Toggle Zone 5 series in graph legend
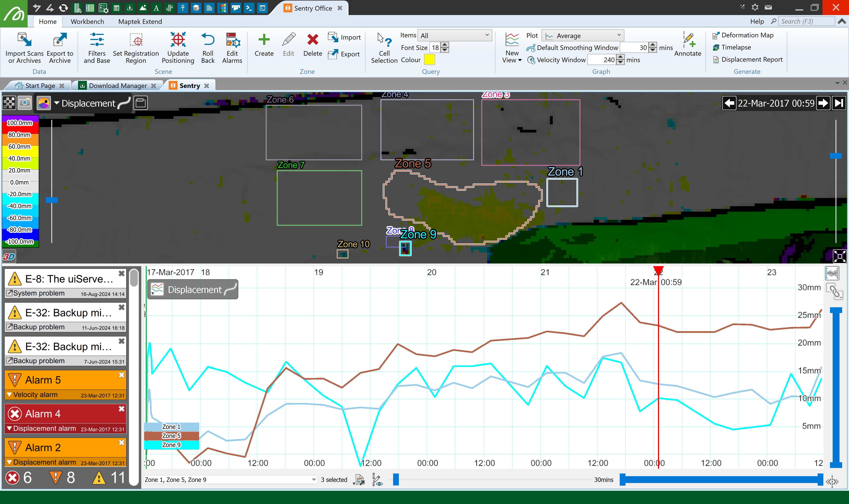Screen dimensions: 849x504 pos(172,436)
